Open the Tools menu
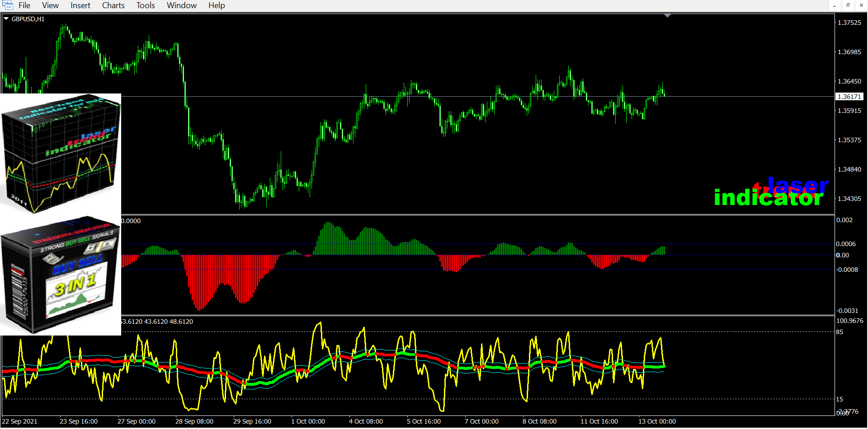Image resolution: width=868 pixels, height=429 pixels. (x=146, y=5)
